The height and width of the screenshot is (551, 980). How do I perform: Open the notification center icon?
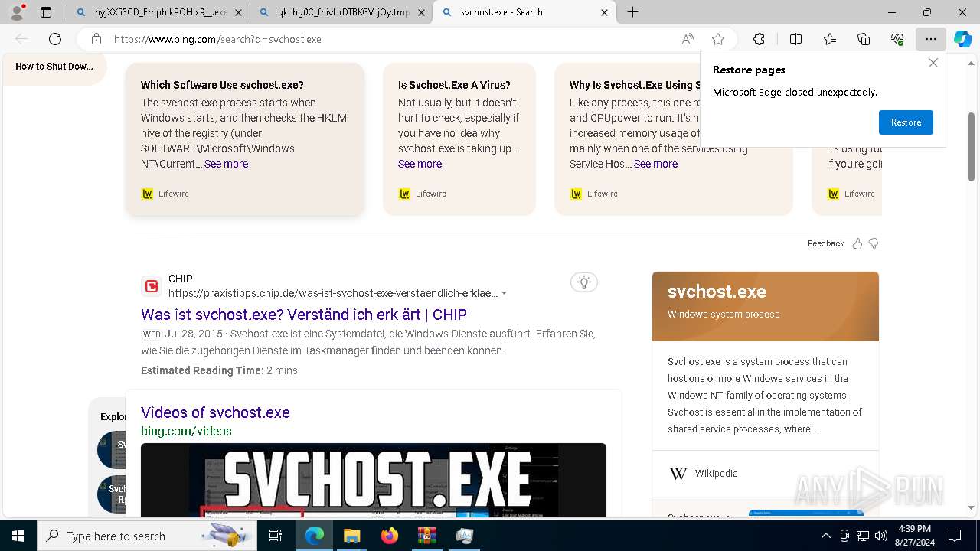click(955, 536)
